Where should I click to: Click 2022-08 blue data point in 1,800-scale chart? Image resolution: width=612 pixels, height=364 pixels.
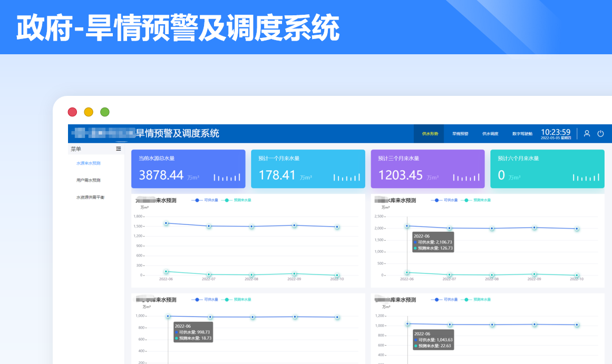[x=252, y=227]
